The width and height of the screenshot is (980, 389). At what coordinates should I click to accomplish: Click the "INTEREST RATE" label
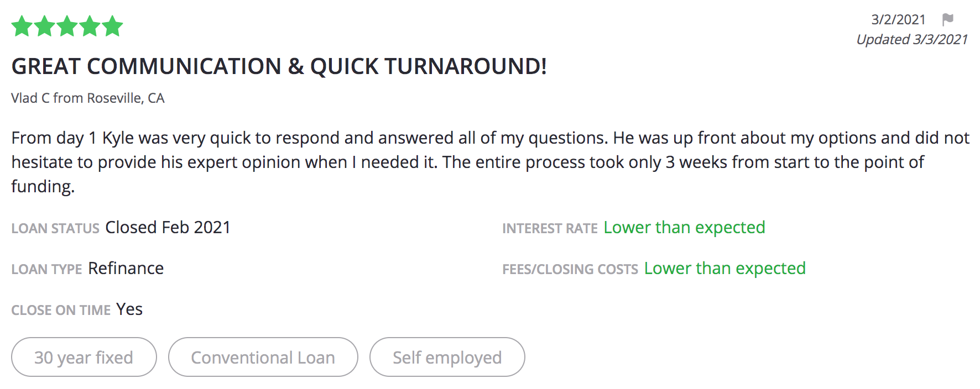[x=550, y=228]
